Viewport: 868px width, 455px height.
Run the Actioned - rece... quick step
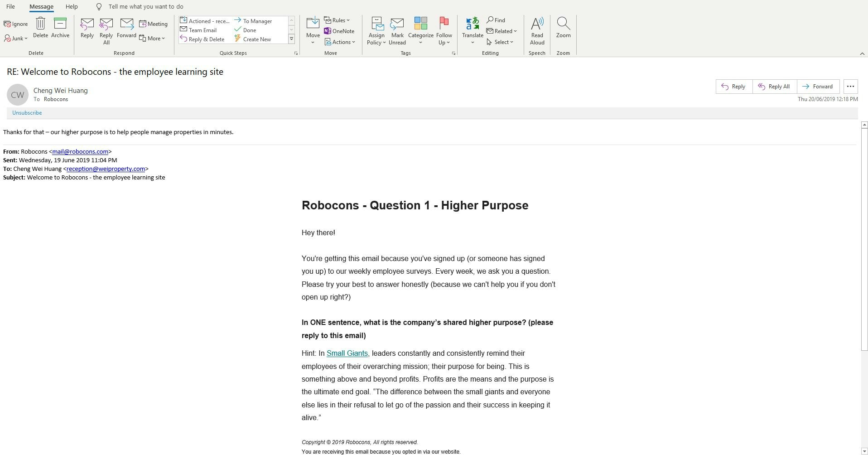[x=205, y=21]
